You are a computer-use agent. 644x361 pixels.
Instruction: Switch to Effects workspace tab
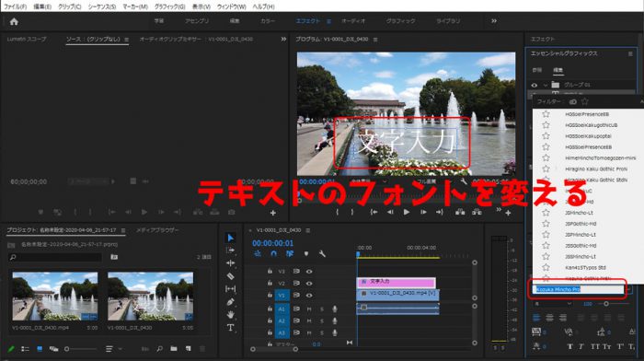point(308,21)
